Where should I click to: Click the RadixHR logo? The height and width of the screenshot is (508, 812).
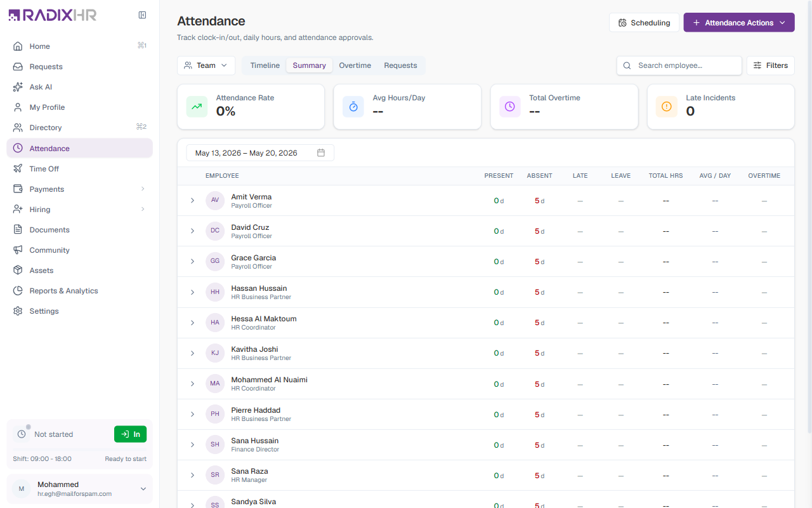52,15
